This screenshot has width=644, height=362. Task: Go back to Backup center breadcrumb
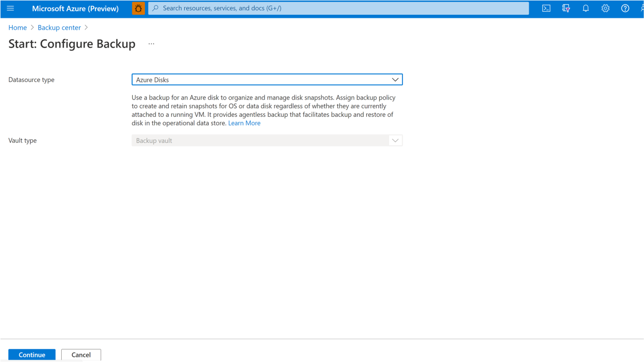(59, 27)
